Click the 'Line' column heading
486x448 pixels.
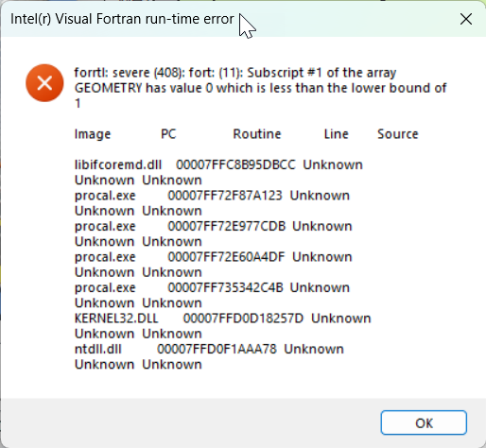tap(337, 134)
